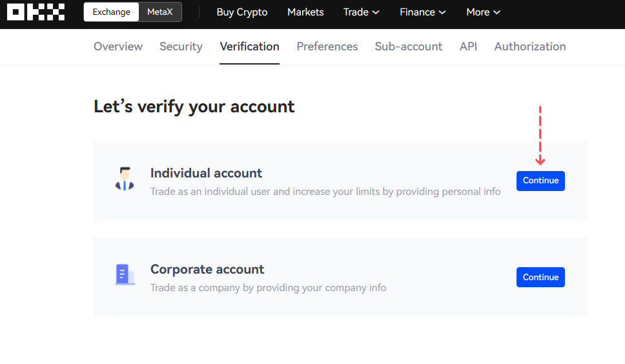Switch to the Sub-account tab
This screenshot has width=625, height=364.
point(409,46)
